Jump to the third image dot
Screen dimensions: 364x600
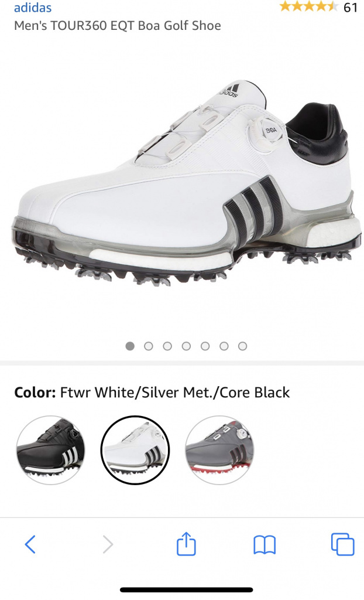click(167, 346)
